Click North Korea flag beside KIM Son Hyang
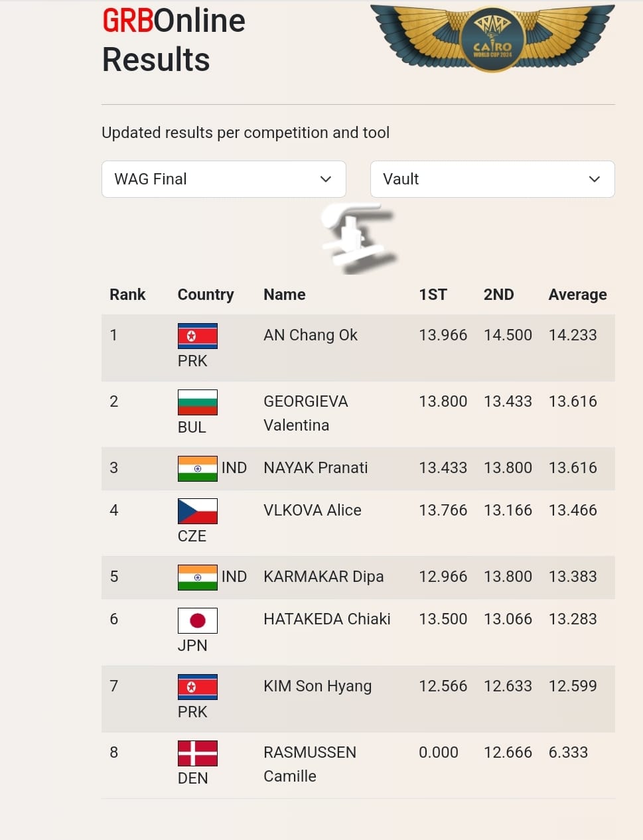Viewport: 643px width, 840px height. [x=198, y=687]
